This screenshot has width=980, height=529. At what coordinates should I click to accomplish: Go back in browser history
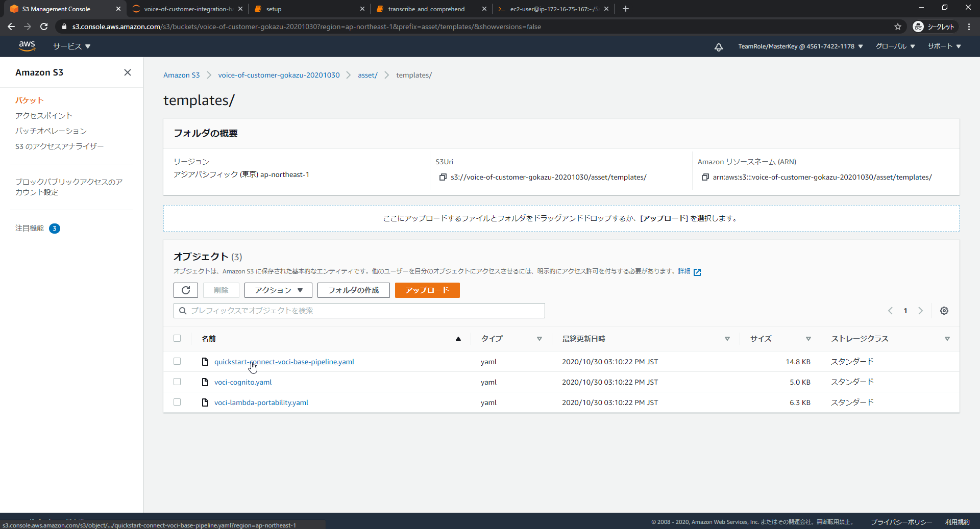pos(11,27)
